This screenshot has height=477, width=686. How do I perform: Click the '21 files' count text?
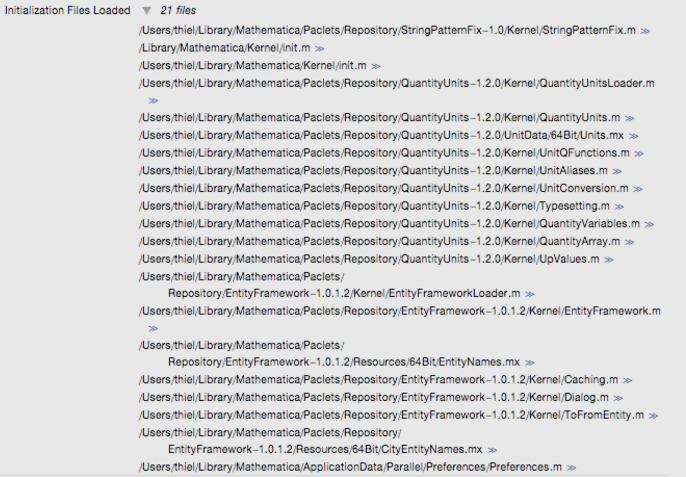point(178,11)
